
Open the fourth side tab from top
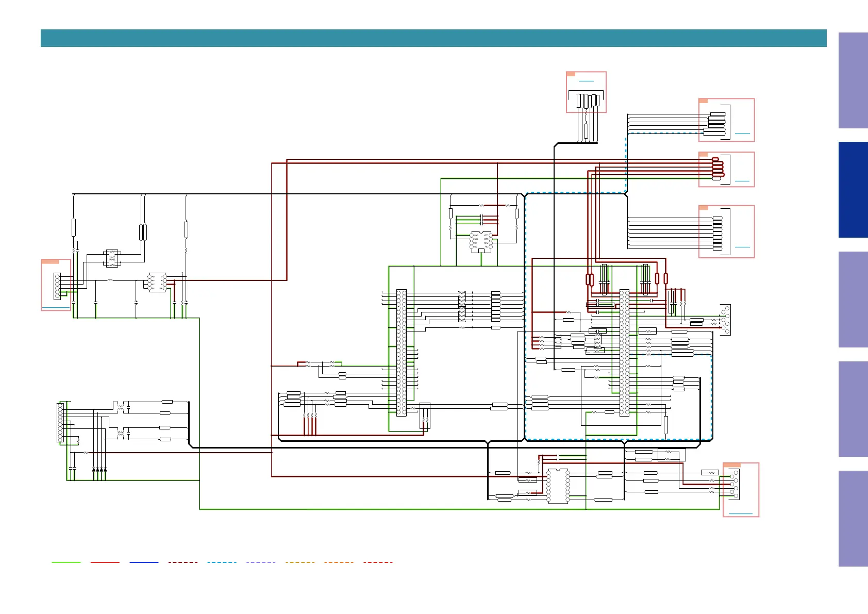pos(853,409)
